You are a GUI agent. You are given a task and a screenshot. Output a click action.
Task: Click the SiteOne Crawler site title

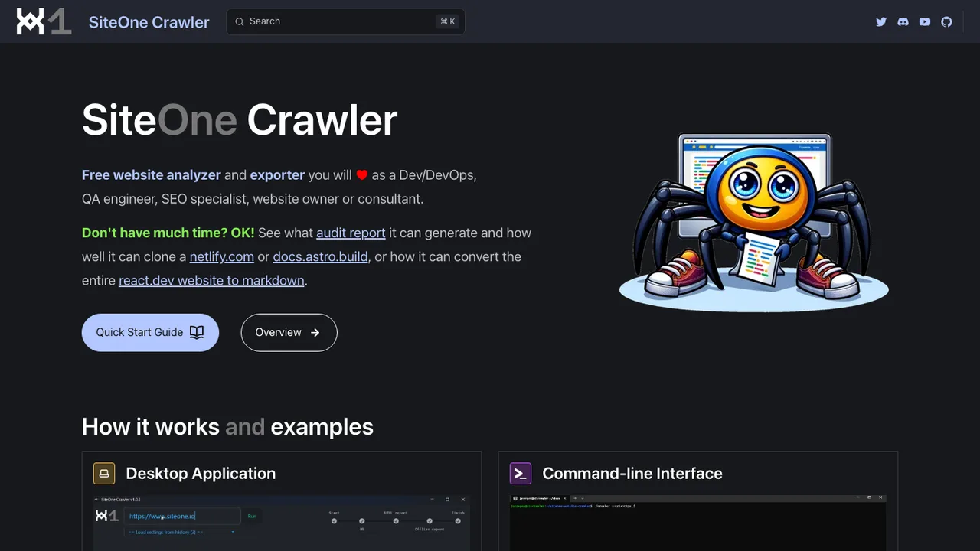[x=149, y=22]
